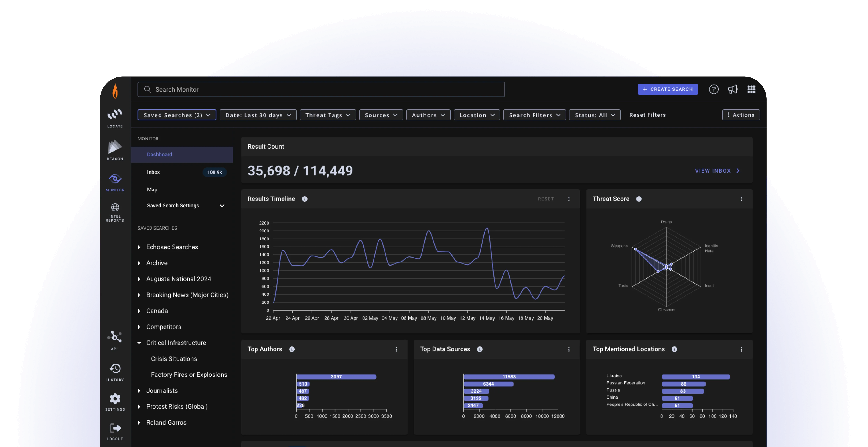The width and height of the screenshot is (868, 447).
Task: Select Map in Monitor menu
Action: pyautogui.click(x=152, y=190)
